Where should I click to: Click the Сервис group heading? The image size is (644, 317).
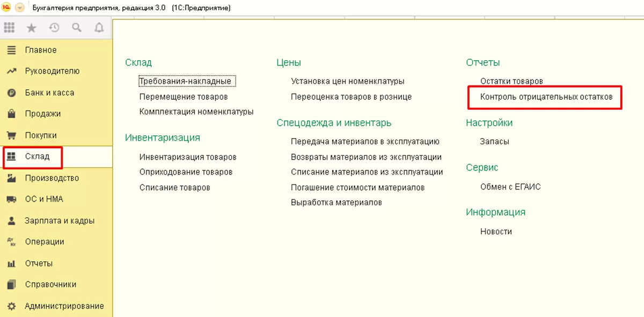click(482, 168)
